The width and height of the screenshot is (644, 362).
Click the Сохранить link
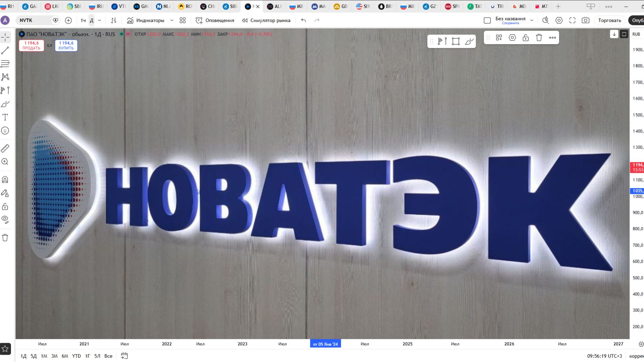pos(510,23)
